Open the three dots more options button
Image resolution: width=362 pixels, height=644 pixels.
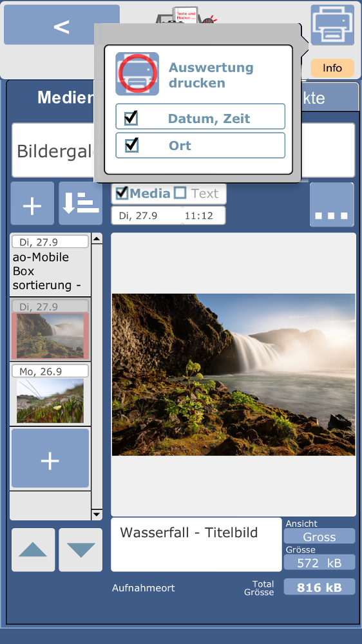[x=332, y=205]
